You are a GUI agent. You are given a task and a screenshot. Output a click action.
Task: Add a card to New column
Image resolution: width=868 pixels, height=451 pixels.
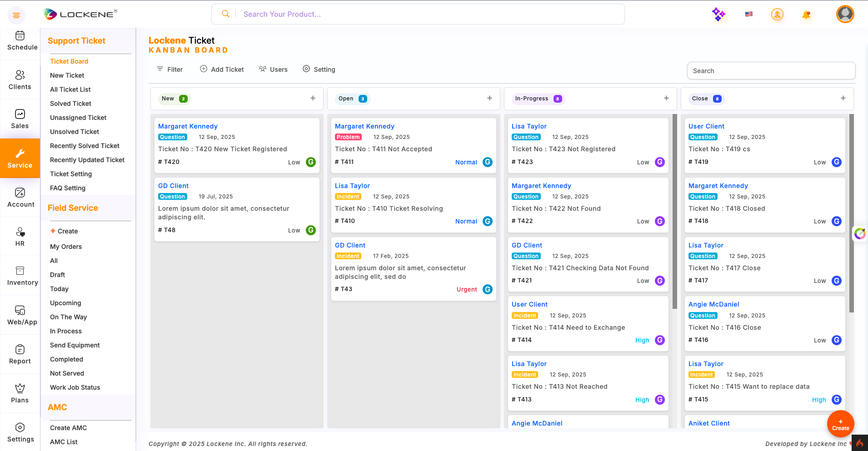(313, 98)
